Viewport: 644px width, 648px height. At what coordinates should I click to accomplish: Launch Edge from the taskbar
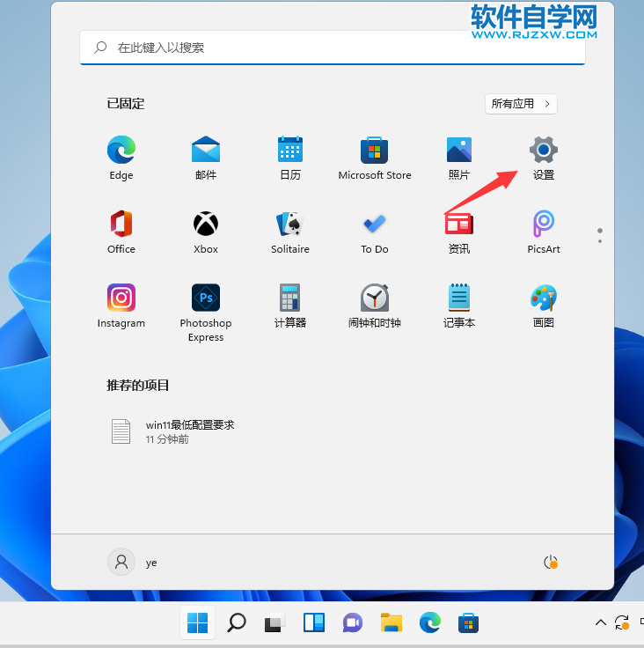(429, 622)
